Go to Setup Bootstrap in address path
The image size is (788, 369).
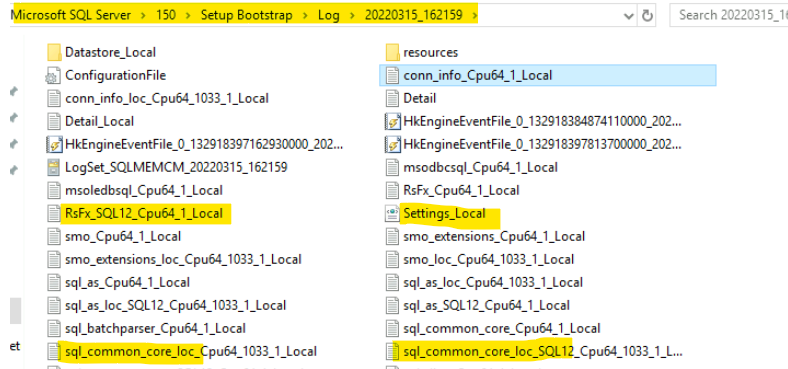click(246, 16)
